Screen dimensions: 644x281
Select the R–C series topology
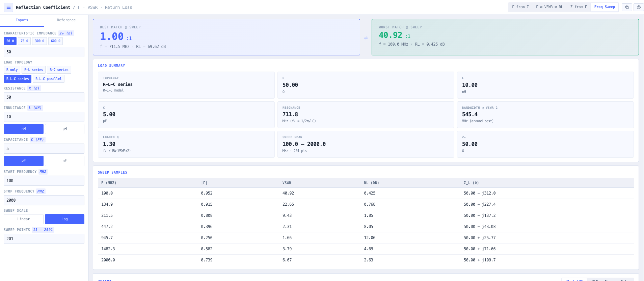[59, 70]
